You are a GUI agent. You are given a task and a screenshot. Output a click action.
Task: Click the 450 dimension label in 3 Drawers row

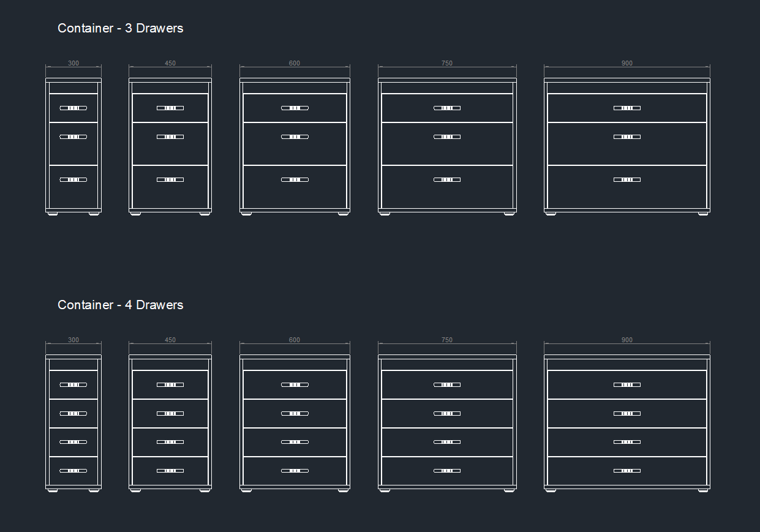pos(170,64)
